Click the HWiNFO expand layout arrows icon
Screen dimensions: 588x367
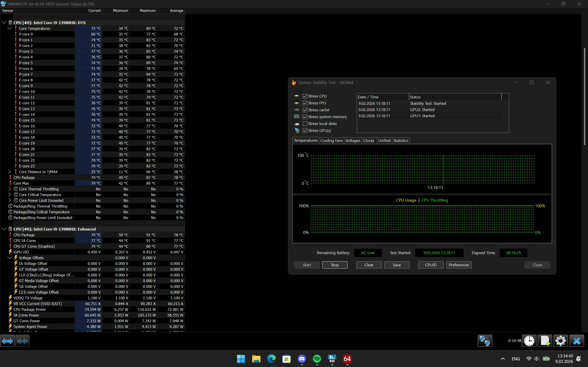point(7,341)
